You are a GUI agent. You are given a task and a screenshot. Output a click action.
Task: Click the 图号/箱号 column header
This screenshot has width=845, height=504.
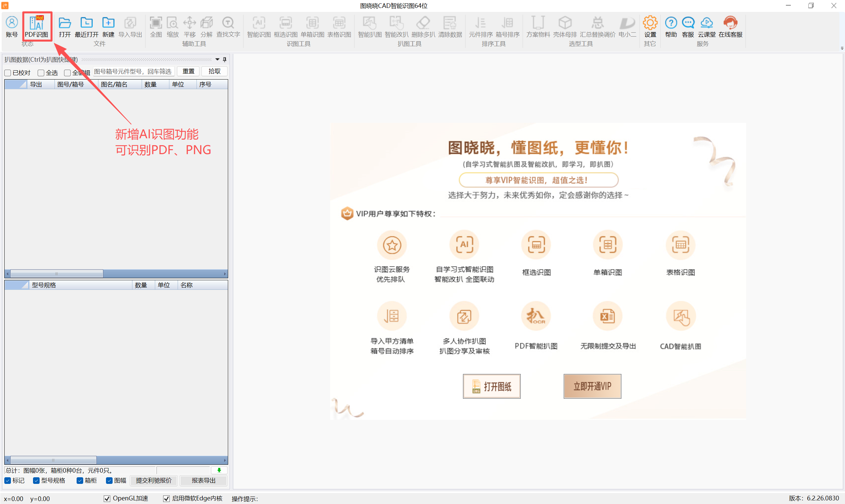click(x=76, y=84)
